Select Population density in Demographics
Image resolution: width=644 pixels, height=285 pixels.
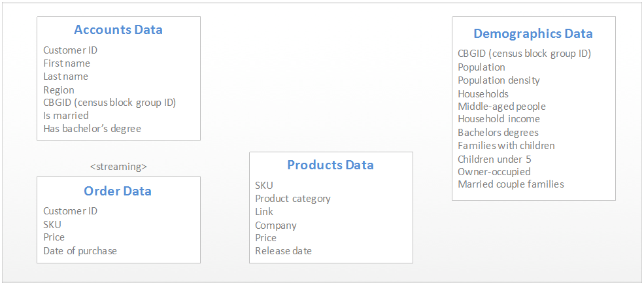pyautogui.click(x=499, y=80)
